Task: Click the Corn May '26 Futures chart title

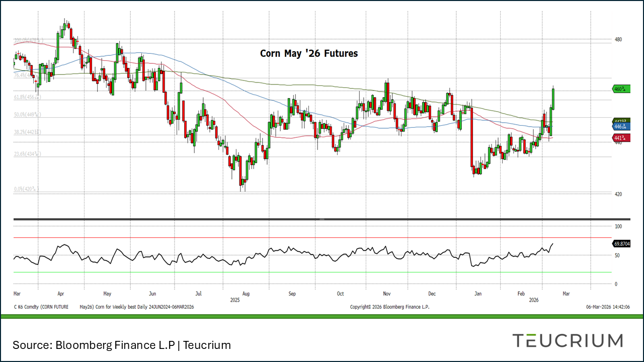Action: point(308,53)
